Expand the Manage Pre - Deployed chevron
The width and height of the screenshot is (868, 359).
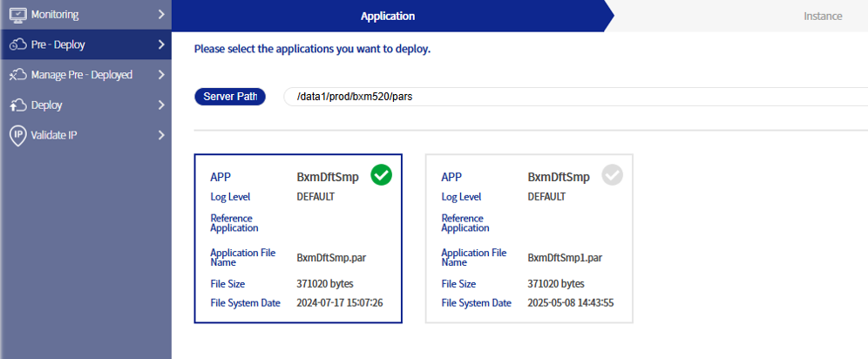161,75
